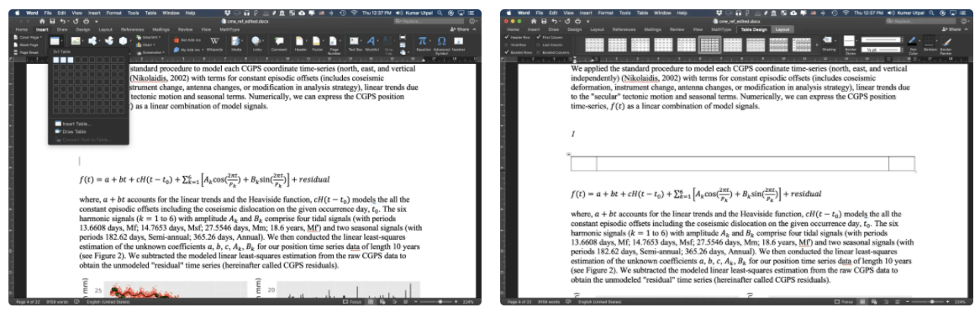Click Shading bucket icon in right window
This screenshot has width=980, height=313.
click(827, 40)
